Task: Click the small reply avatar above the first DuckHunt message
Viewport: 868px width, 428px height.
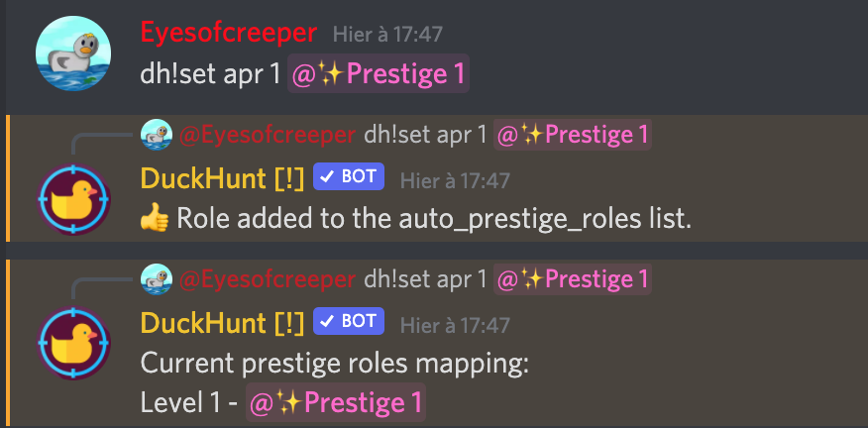Action: (x=156, y=134)
